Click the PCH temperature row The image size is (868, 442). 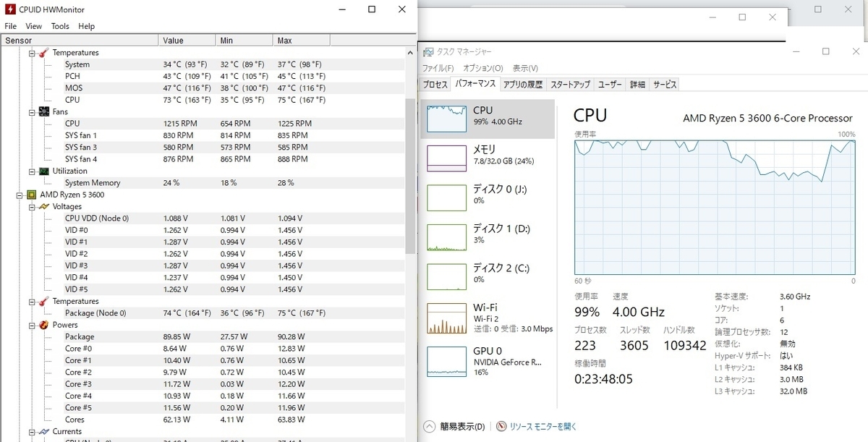click(x=203, y=76)
